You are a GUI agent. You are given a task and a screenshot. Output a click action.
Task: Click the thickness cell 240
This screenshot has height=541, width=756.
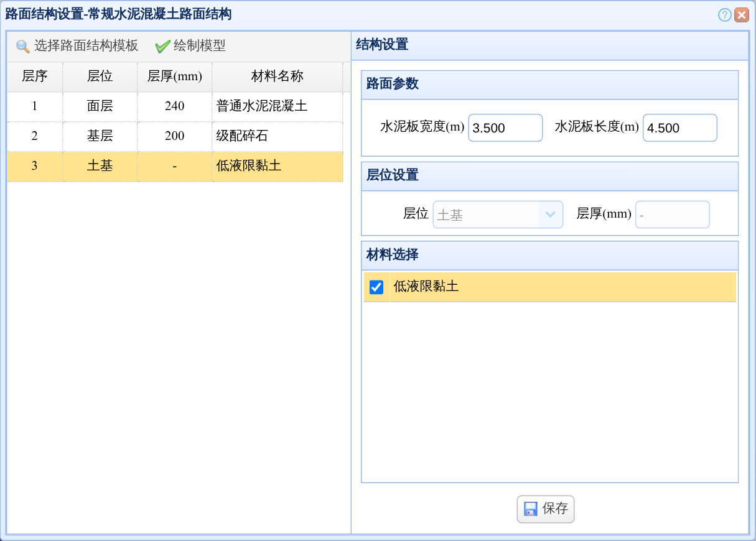[175, 106]
